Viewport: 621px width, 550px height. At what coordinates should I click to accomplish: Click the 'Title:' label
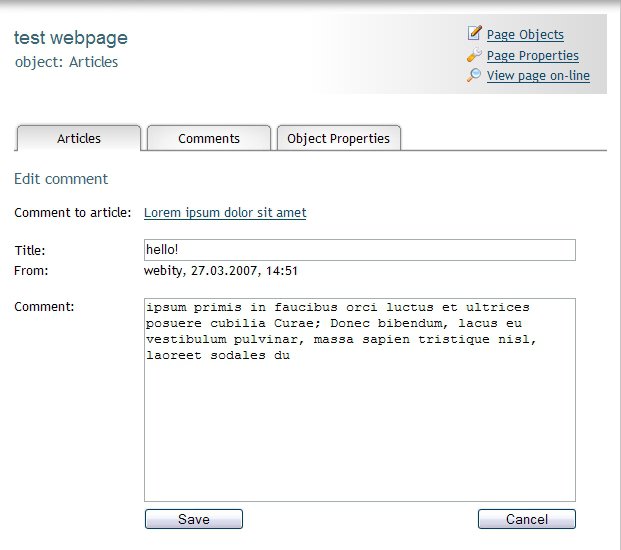coord(30,250)
